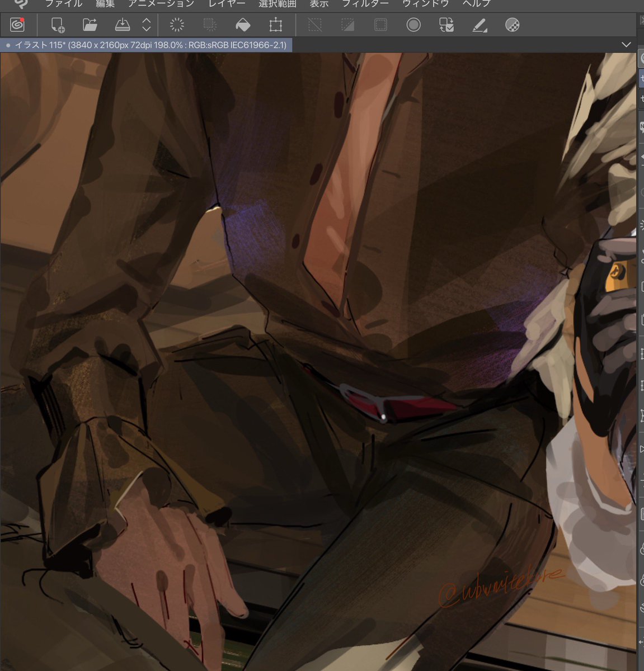
Task: Open the ヘルプ menu
Action: [x=477, y=3]
